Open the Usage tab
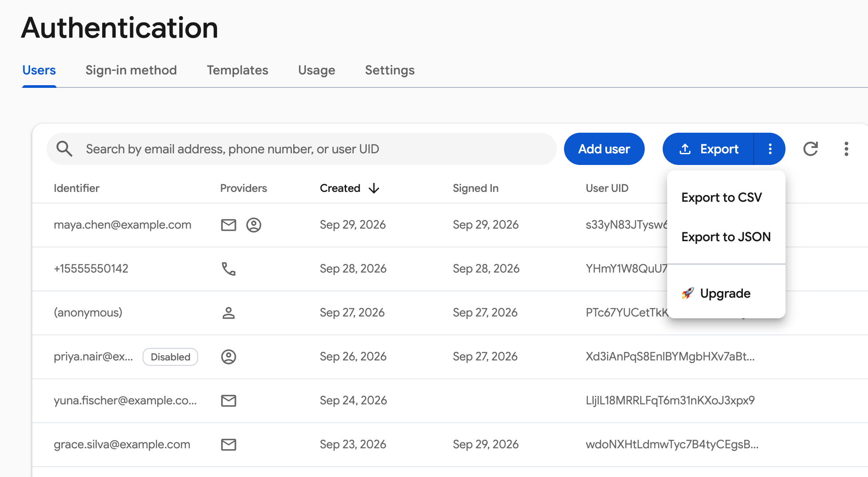Image resolution: width=868 pixels, height=477 pixels. tap(317, 70)
